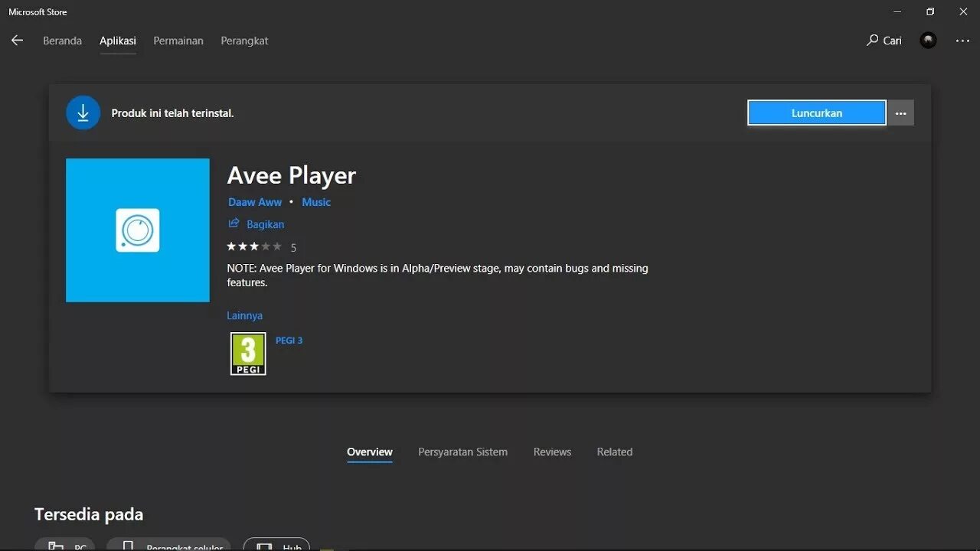Open the Music category link
This screenshot has height=551, width=980.
tap(316, 202)
